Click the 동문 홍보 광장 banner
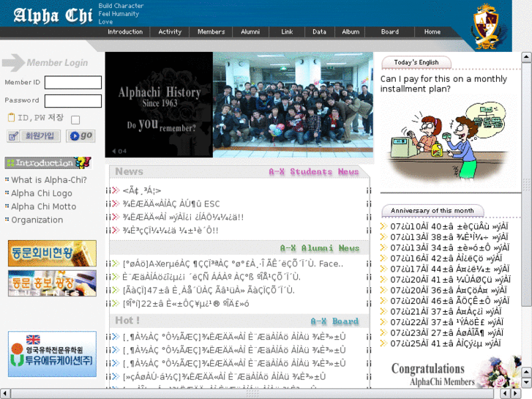 pyautogui.click(x=52, y=283)
